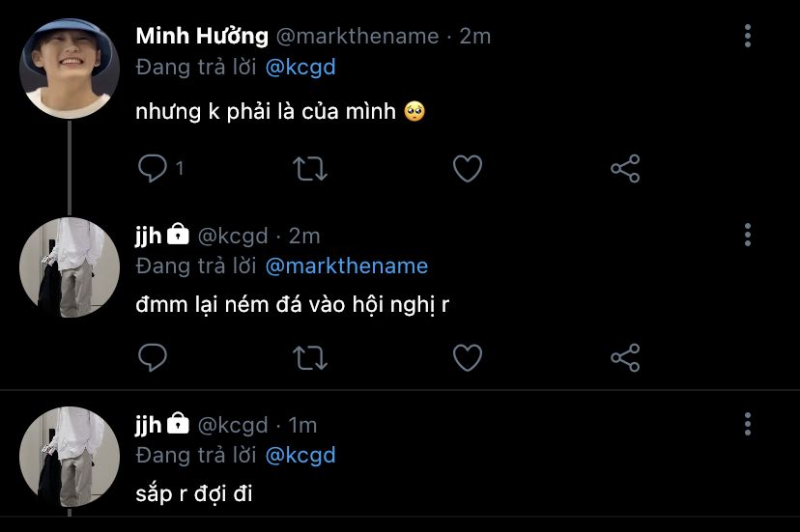Like the tweet "nhưng k phải là của mình"
Image resolution: width=800 pixels, height=532 pixels.
coord(468,169)
